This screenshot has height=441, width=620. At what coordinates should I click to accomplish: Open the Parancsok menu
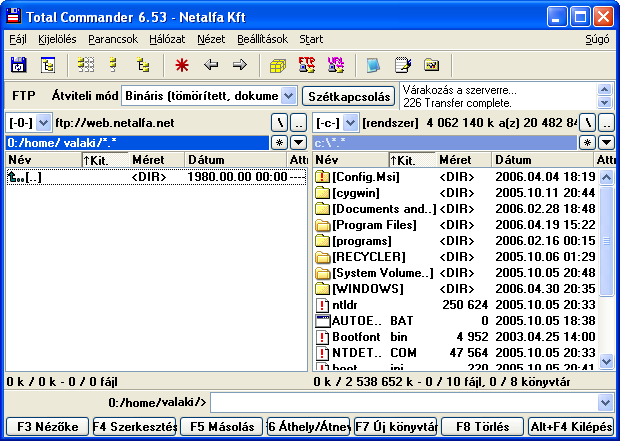point(113,39)
